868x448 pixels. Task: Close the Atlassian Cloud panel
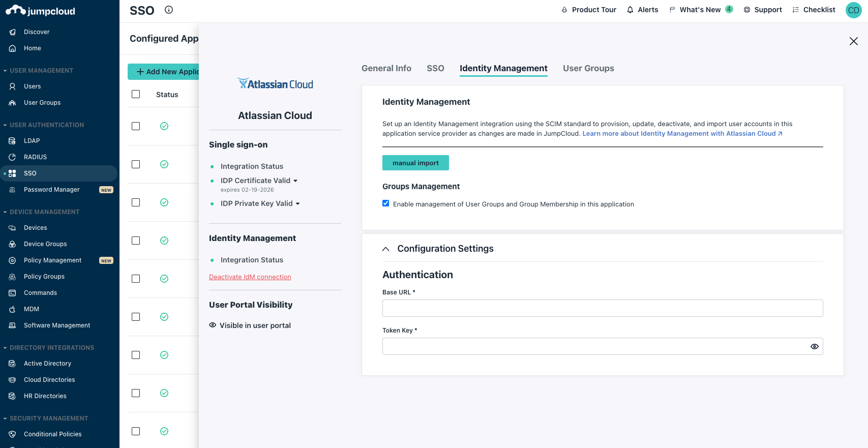(x=854, y=41)
